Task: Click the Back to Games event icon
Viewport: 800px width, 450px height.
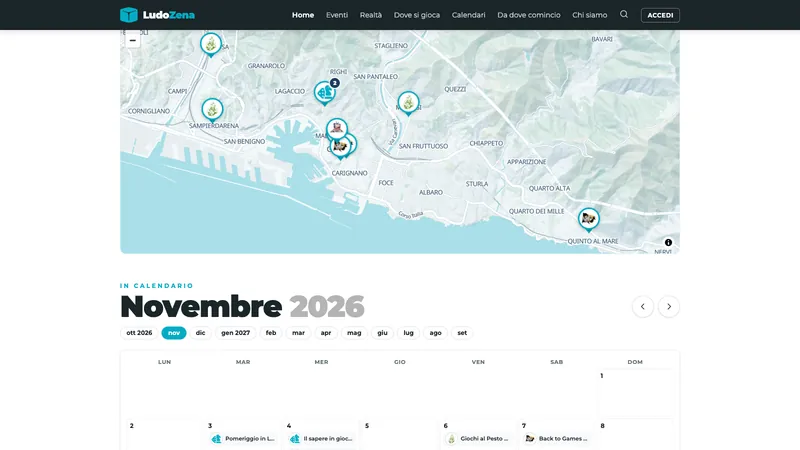Action: [530, 439]
